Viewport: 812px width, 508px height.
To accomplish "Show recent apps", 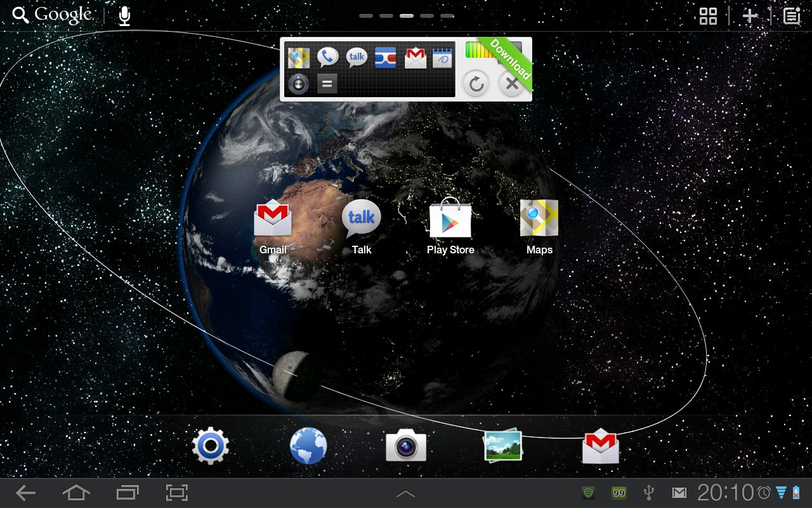I will [128, 493].
